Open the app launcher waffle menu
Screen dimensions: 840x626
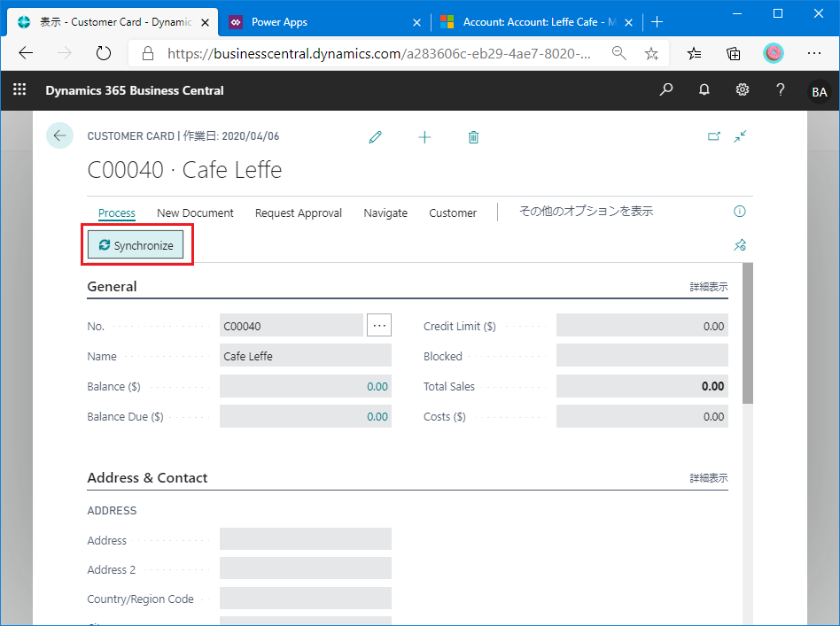(x=19, y=89)
